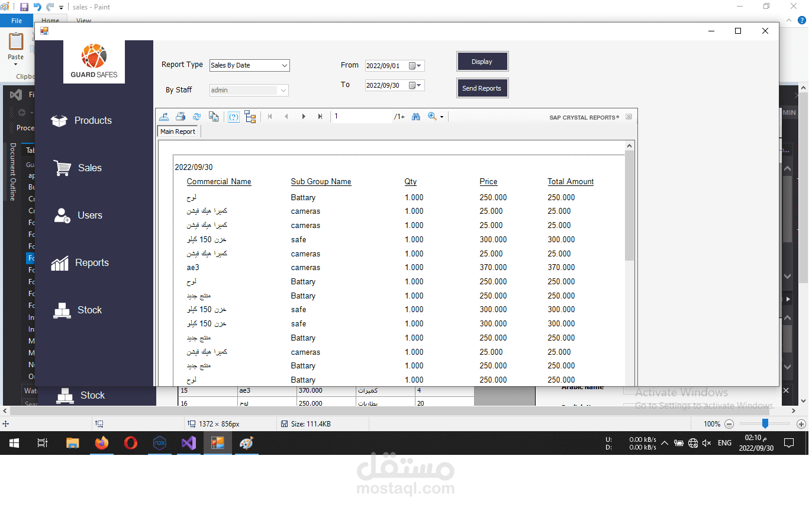Open the Stock item directly below Reports
Screen dimensions: 812x507
[x=78, y=310]
